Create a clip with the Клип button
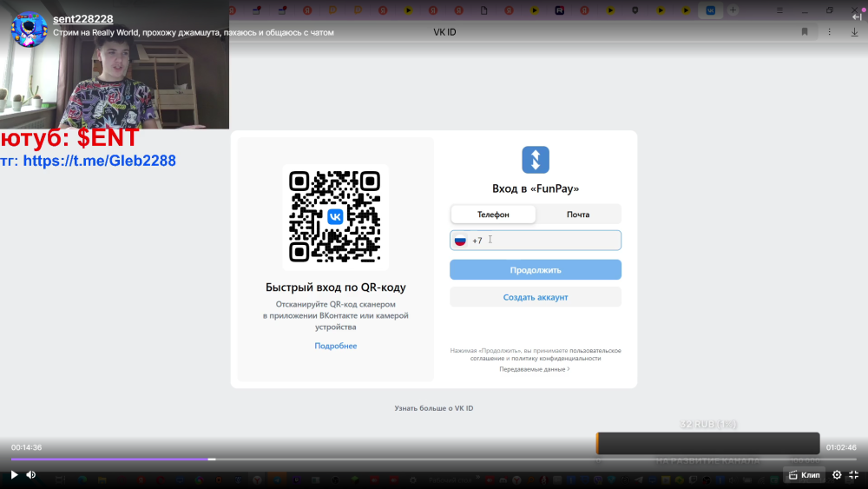Screen dimensions: 868x489 click(805, 474)
